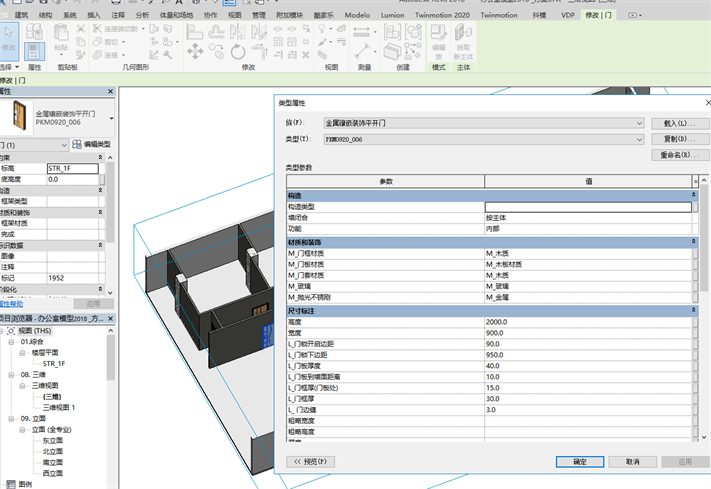Click the Array tool icon

click(278, 42)
